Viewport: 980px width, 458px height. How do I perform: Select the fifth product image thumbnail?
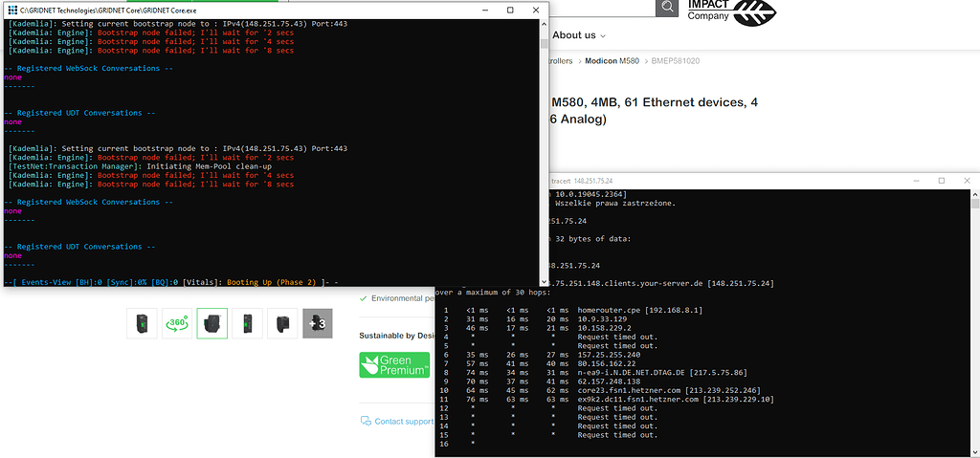pos(282,323)
